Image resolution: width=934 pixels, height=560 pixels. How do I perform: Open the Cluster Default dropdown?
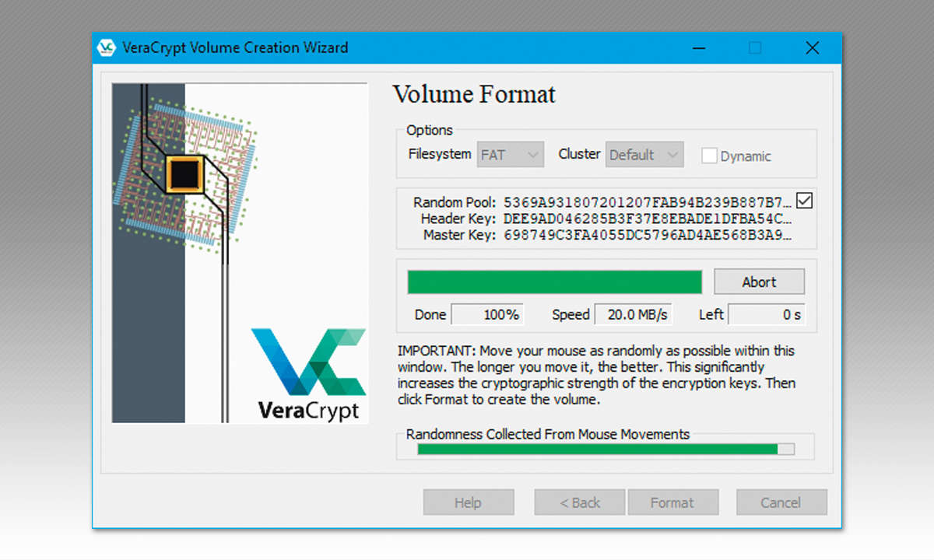click(645, 155)
